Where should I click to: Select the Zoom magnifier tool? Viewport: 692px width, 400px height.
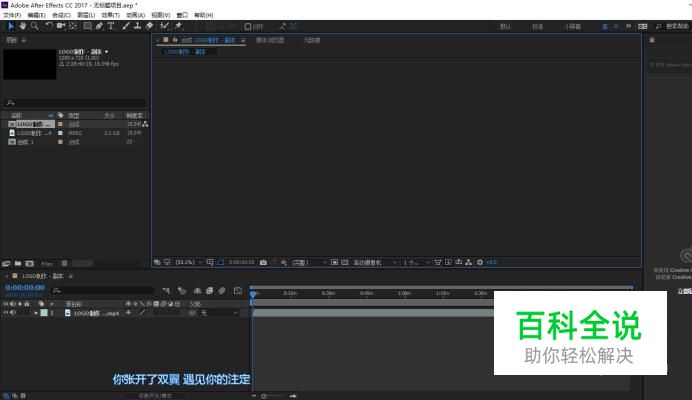(34, 26)
